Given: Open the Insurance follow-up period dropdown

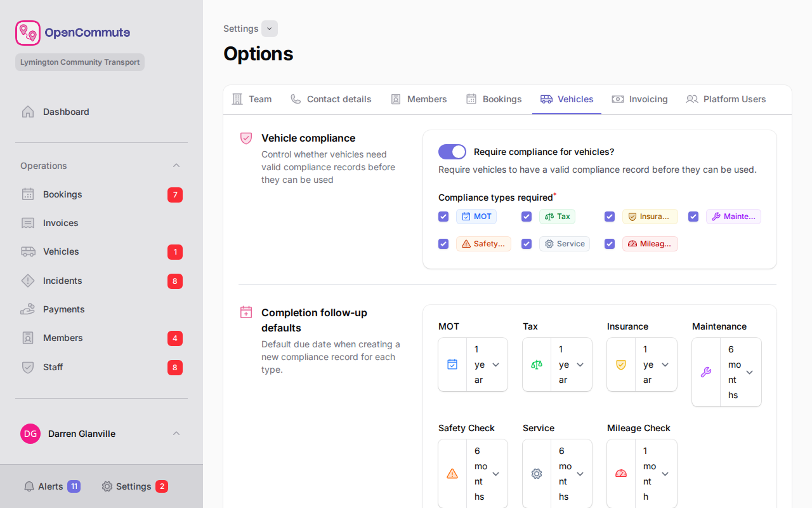Looking at the screenshot, I should [656, 364].
